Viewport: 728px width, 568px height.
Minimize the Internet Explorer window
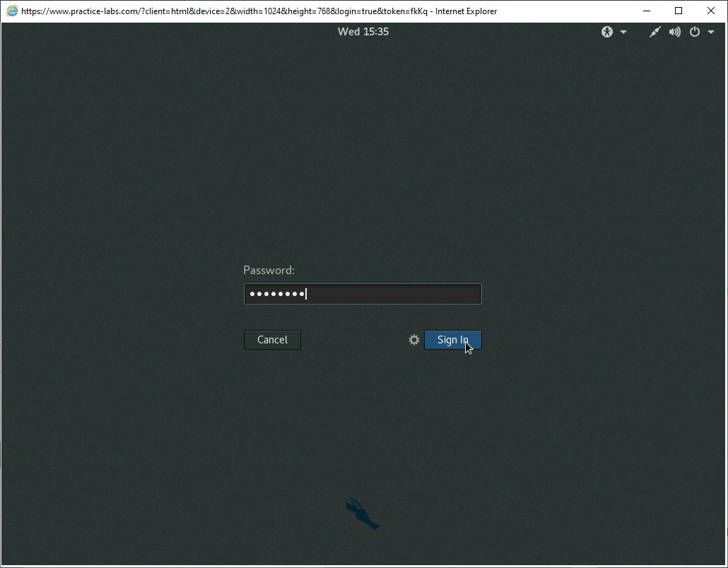646,11
